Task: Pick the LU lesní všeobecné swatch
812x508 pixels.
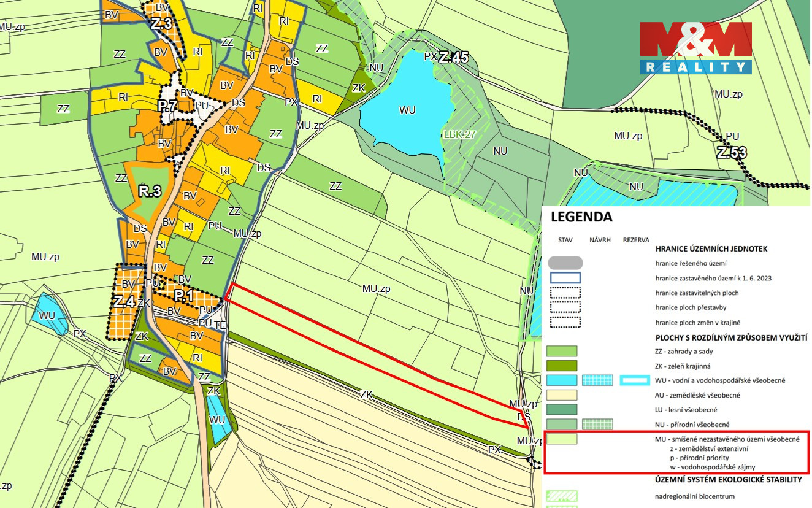Action: click(562, 410)
